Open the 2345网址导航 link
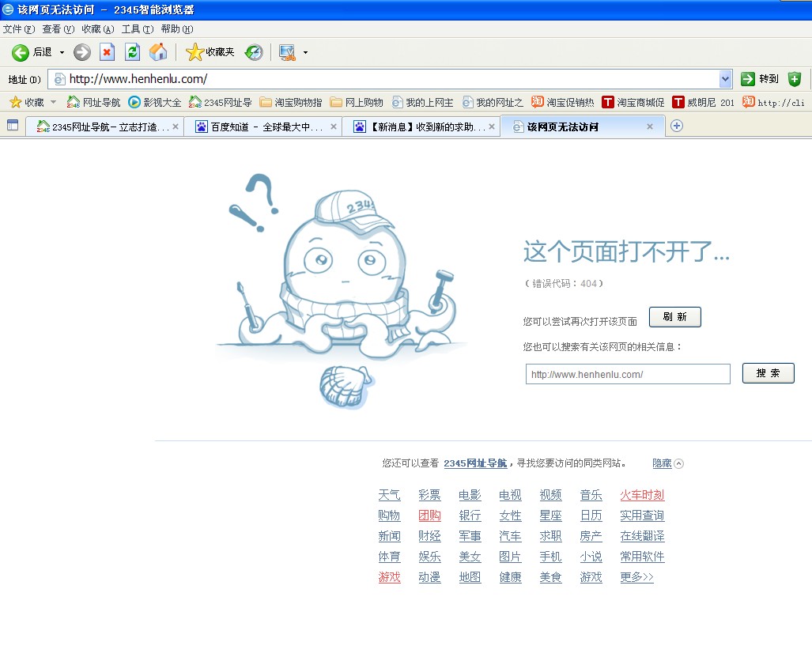The width and height of the screenshot is (812, 661). click(475, 463)
